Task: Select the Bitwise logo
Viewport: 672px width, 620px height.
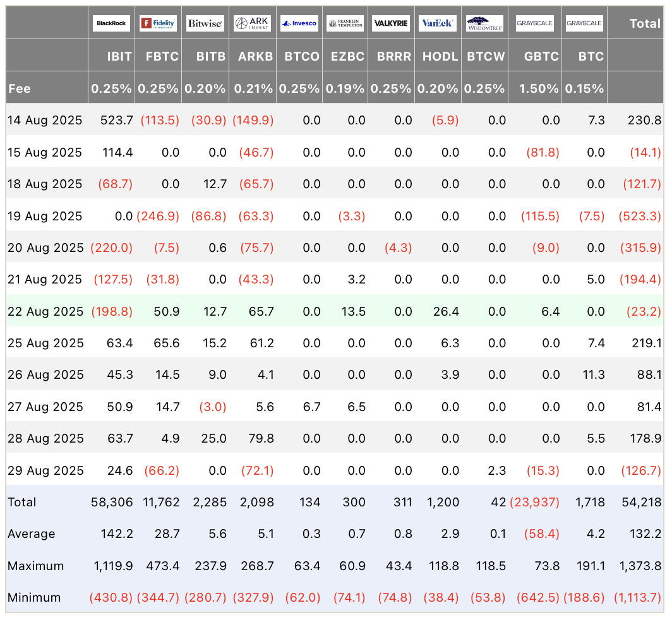Action: click(x=205, y=23)
